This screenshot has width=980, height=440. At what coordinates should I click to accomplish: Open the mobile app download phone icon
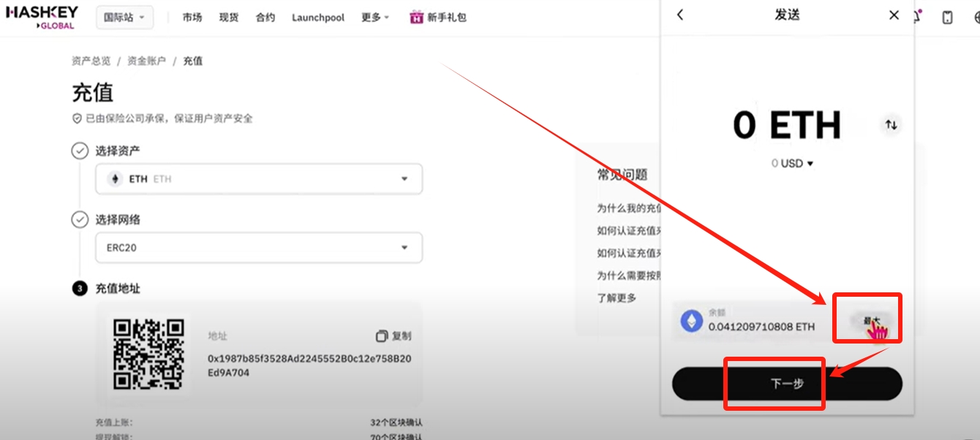point(947,18)
